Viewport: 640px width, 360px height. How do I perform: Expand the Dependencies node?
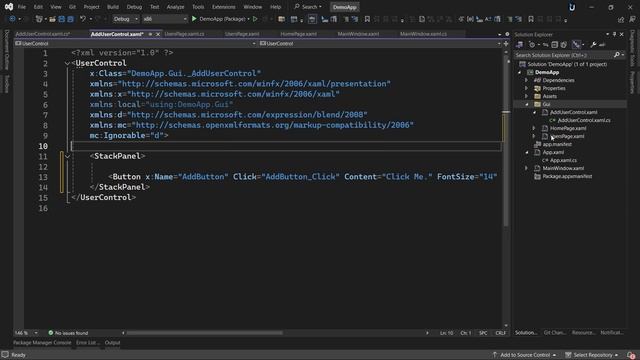point(527,80)
